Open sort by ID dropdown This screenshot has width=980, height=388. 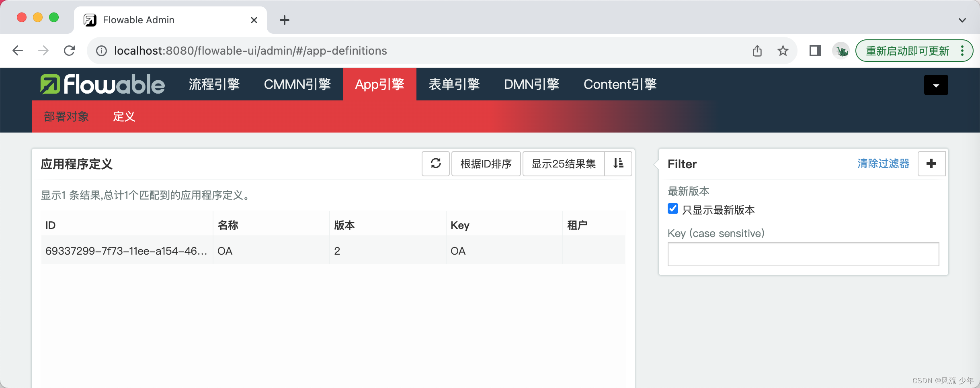[x=486, y=163]
